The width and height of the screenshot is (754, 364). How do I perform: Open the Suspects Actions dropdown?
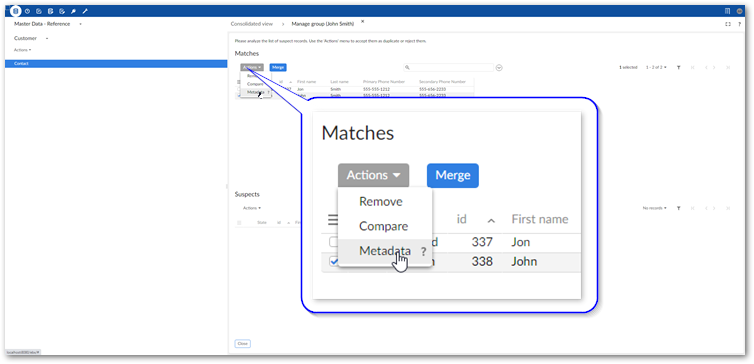click(252, 208)
